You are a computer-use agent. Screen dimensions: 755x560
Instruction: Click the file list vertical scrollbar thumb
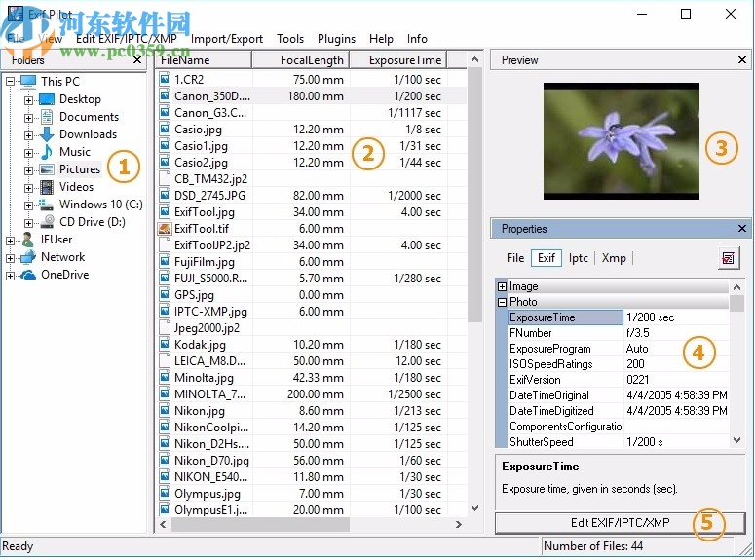[474, 196]
